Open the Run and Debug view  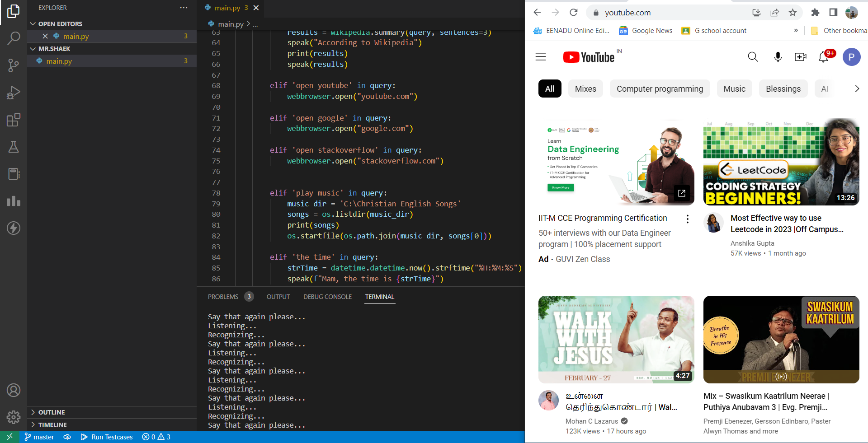(14, 93)
